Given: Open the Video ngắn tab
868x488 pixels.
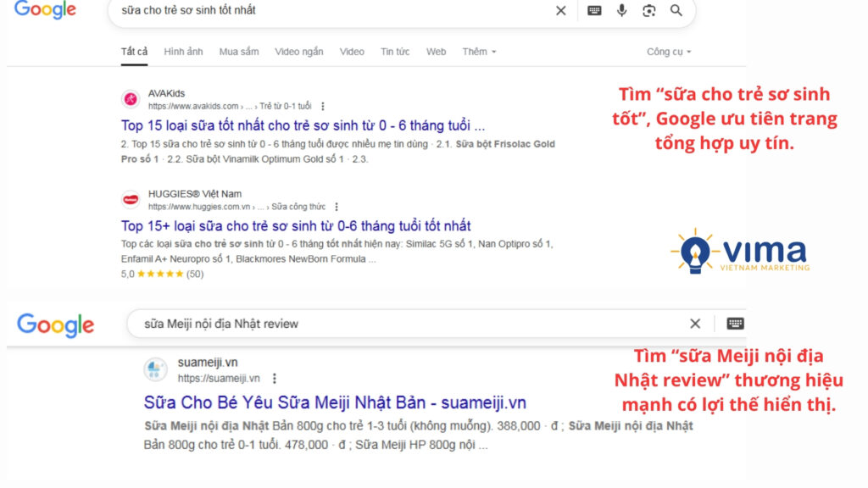Looking at the screenshot, I should click(299, 52).
